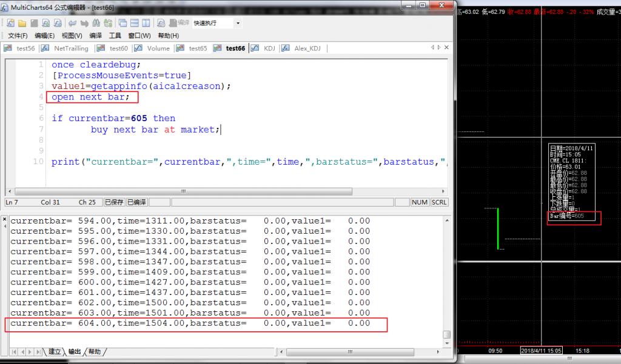Screen dimensions: 621x364
Task: Click the Redo arrow toolbar icon
Action: pos(84,23)
